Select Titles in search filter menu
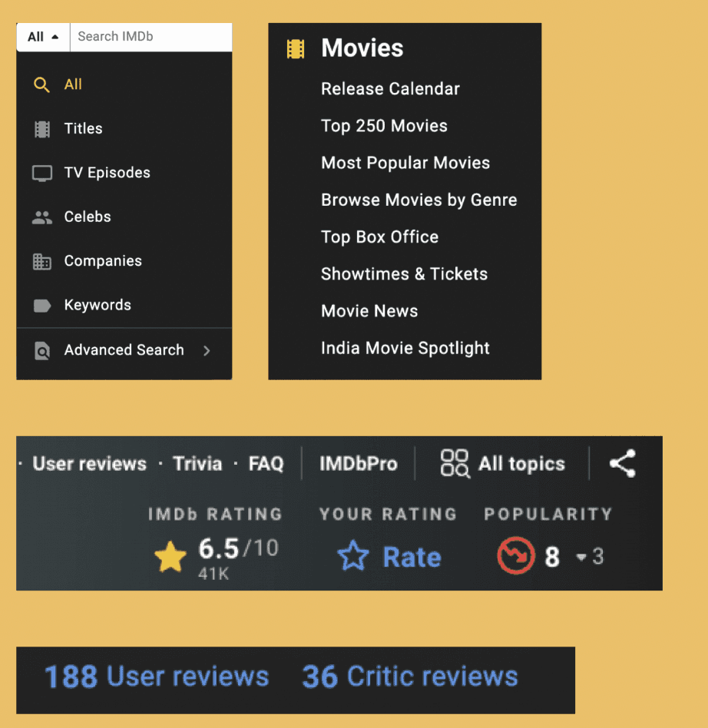708x728 pixels. 124,128
